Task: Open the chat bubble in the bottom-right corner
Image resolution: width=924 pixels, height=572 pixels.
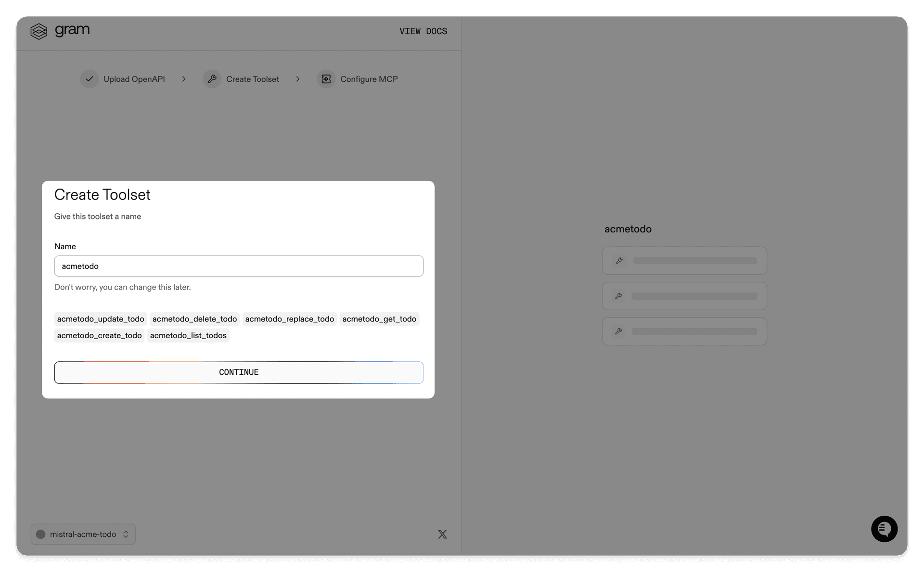Action: [x=884, y=529]
